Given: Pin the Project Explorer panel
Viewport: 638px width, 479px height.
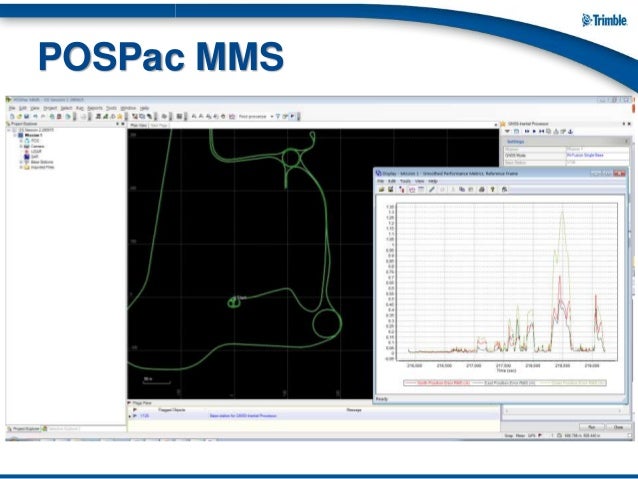Looking at the screenshot, I should (x=118, y=124).
